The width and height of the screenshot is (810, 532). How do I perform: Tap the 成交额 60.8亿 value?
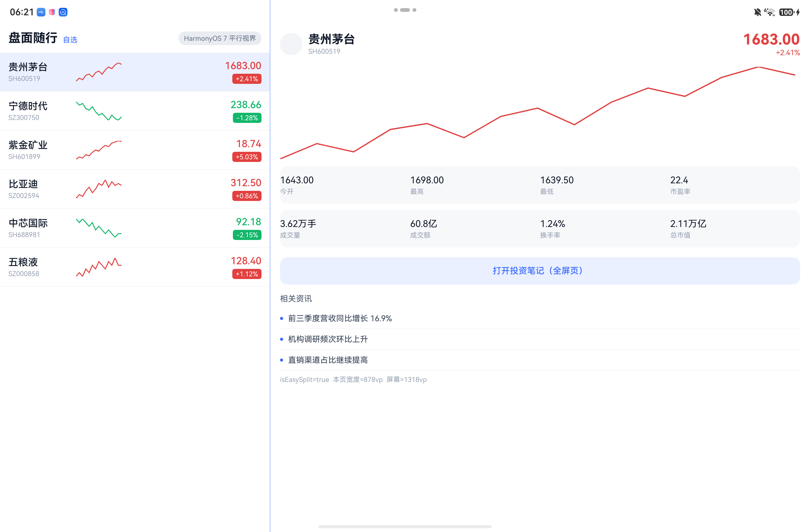[x=424, y=223]
